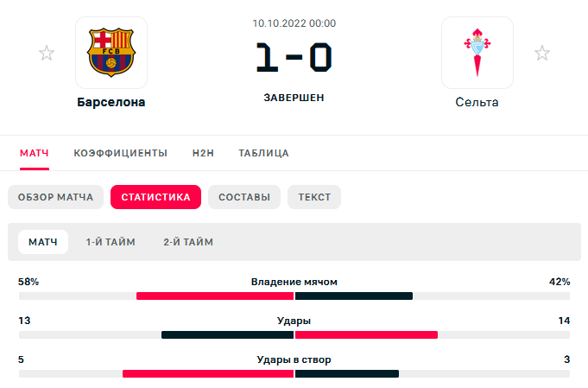Viewport: 588px width, 388px height.
Task: Open the Сельта club crest
Action: click(477, 53)
